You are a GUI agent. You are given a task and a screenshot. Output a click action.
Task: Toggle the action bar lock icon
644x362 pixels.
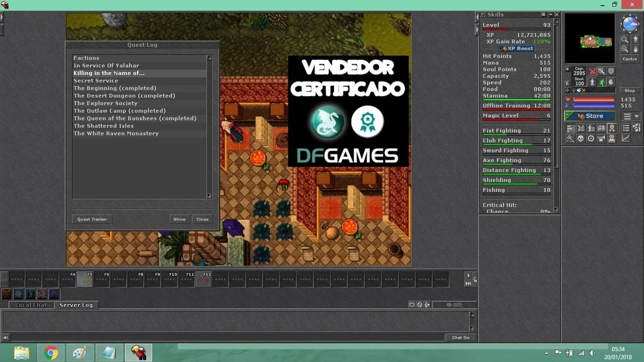[x=475, y=280]
